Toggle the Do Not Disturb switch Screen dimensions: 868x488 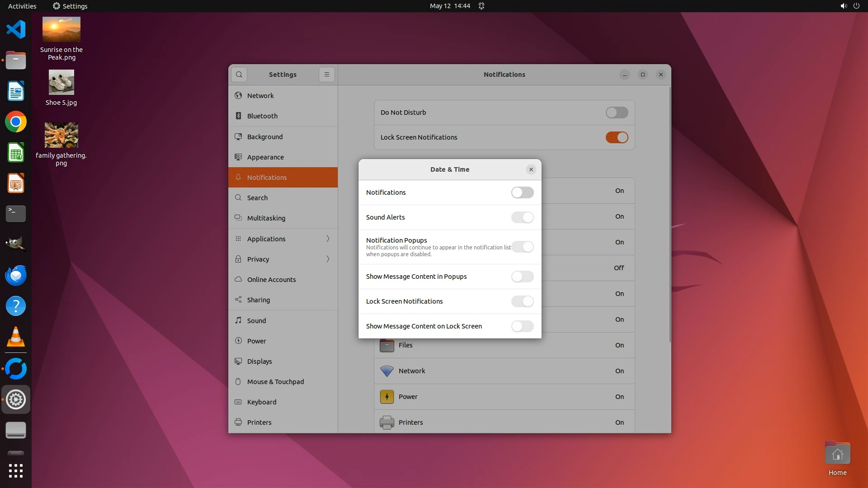617,113
